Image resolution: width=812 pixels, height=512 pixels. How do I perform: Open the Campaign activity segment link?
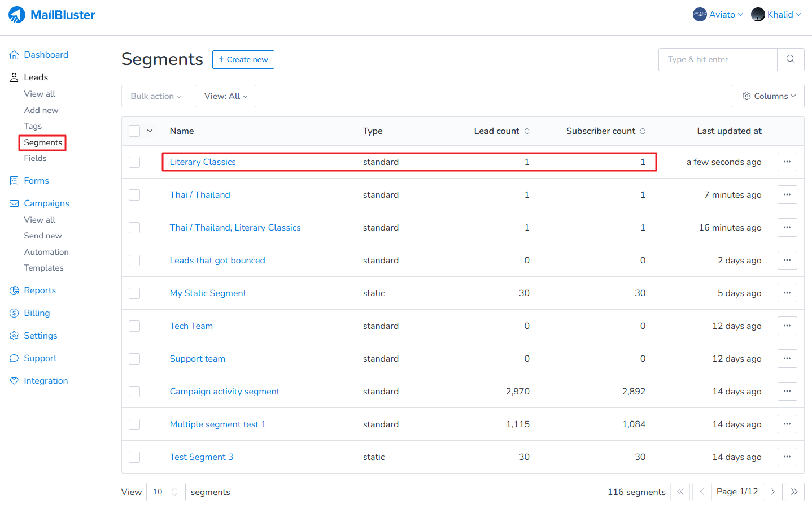[x=225, y=392]
